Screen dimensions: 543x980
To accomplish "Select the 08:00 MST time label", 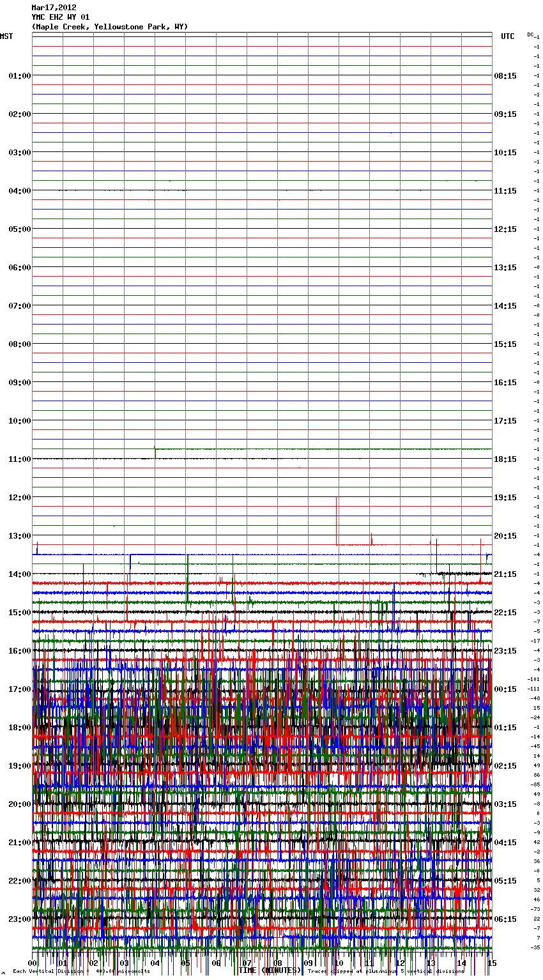I will [x=19, y=344].
